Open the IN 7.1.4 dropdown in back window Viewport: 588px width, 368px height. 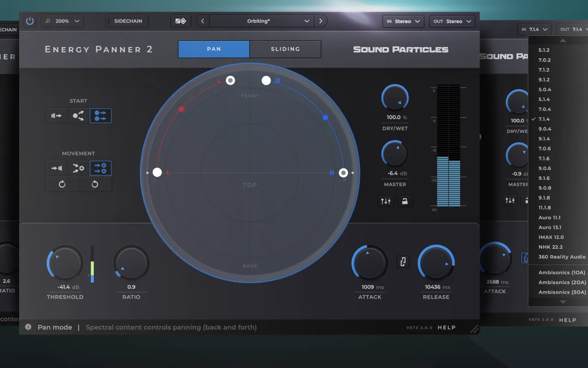[534, 29]
